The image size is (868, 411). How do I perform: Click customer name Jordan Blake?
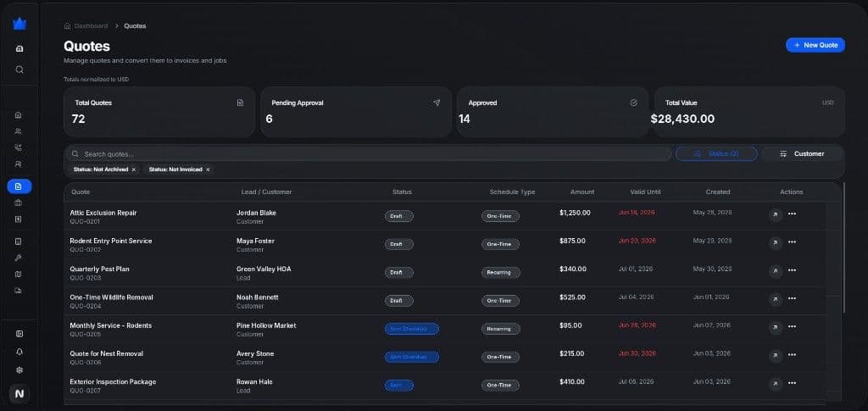point(256,213)
